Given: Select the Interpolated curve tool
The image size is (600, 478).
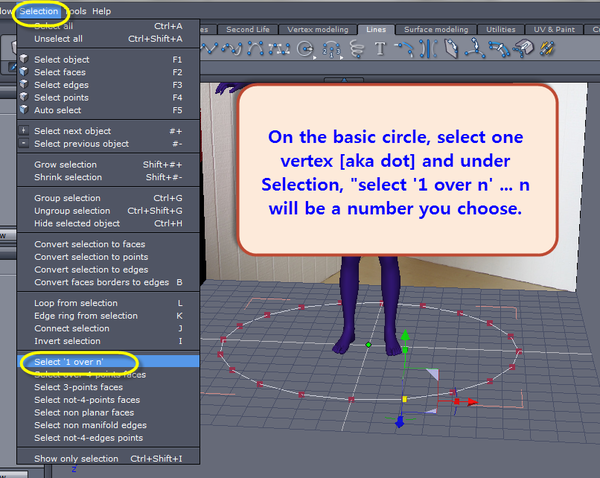Looking at the screenshot, I should point(255,49).
